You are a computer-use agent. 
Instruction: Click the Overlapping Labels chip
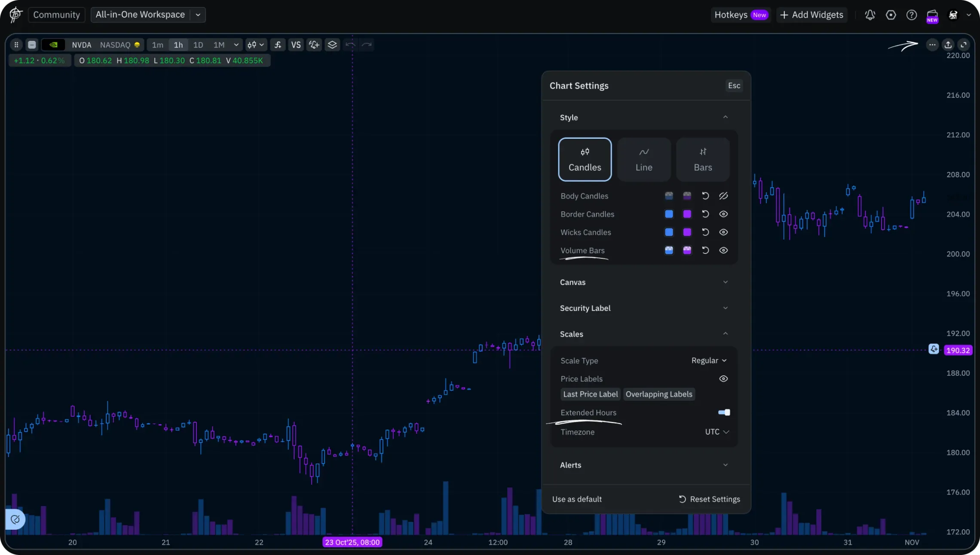[658, 394]
